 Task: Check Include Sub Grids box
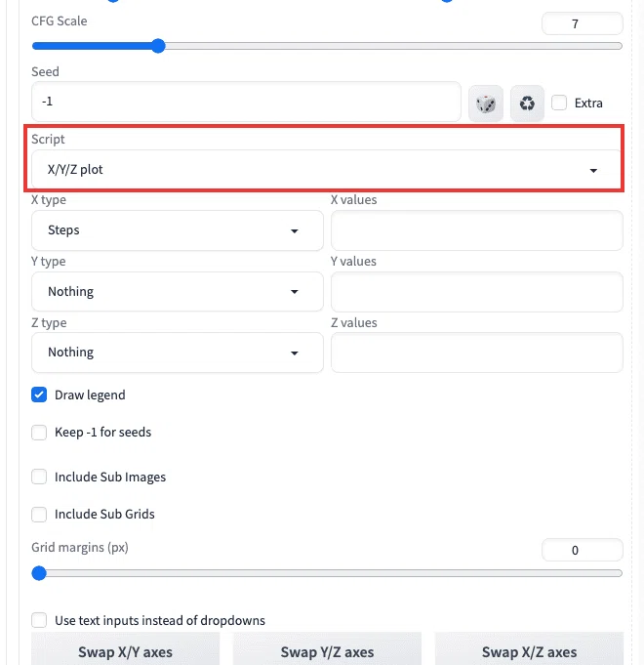coord(39,514)
